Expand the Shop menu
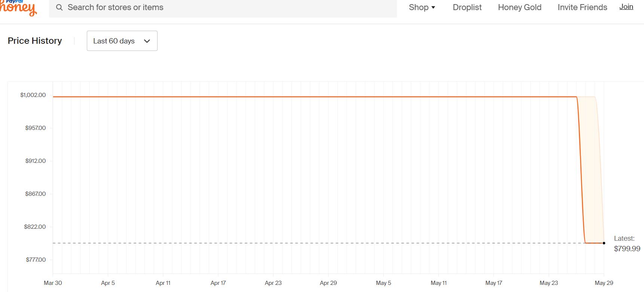The image size is (644, 292). coord(422,7)
